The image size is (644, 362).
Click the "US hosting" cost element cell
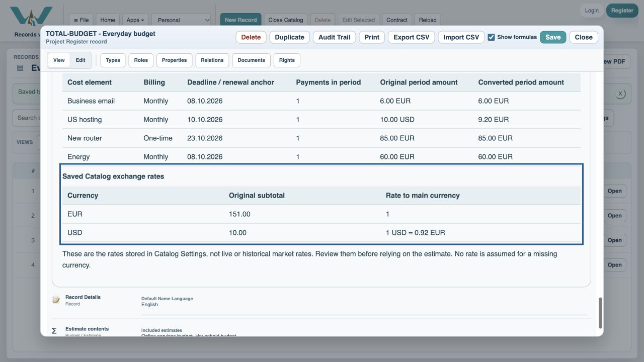click(x=85, y=120)
